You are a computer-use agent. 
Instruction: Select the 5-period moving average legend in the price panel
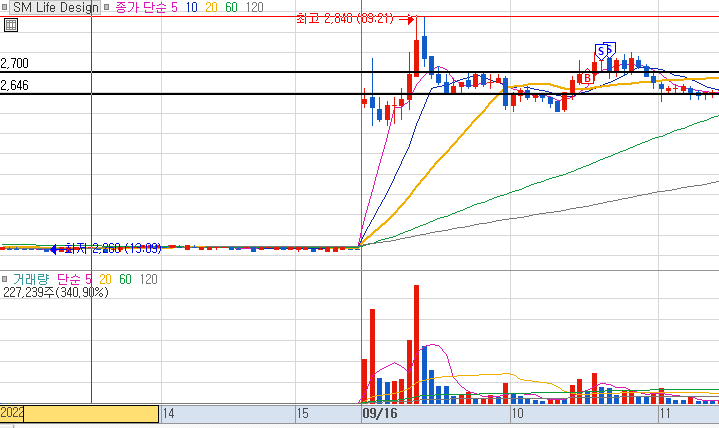(x=174, y=7)
